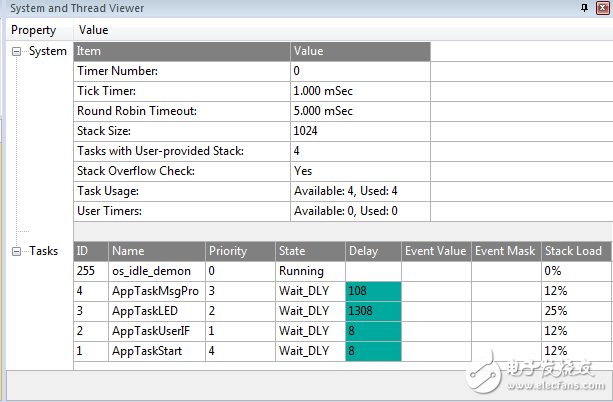Select the Tick Timer: row label
This screenshot has height=402, width=613.
pos(106,91)
